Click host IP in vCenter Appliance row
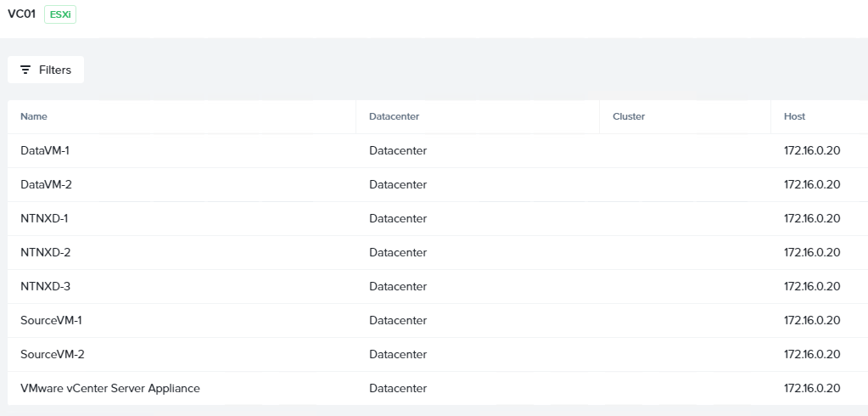The image size is (868, 416). pos(812,388)
